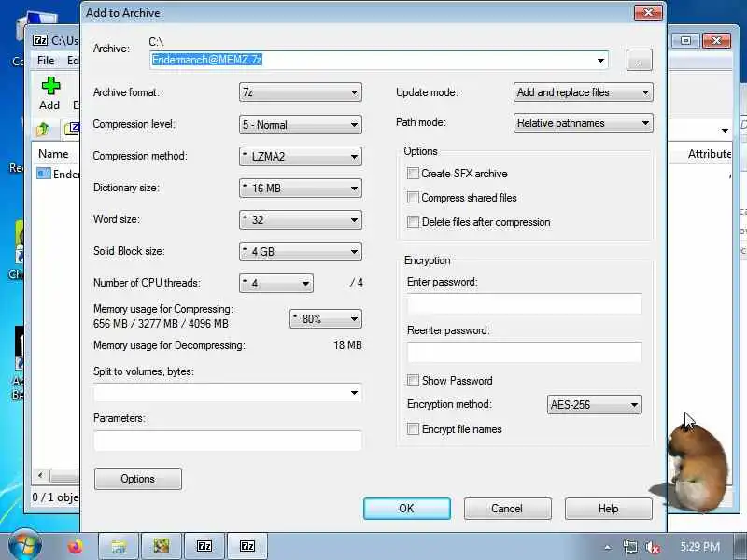Open the Path mode dropdown
This screenshot has width=747, height=560.
click(x=583, y=123)
